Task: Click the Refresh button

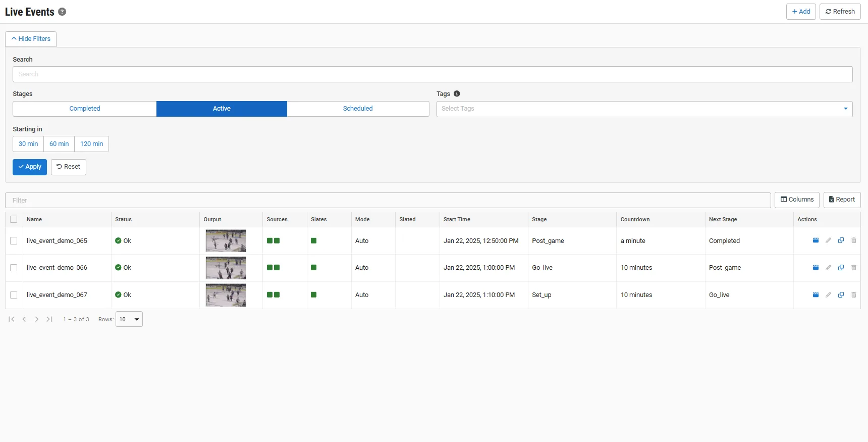Action: click(840, 12)
